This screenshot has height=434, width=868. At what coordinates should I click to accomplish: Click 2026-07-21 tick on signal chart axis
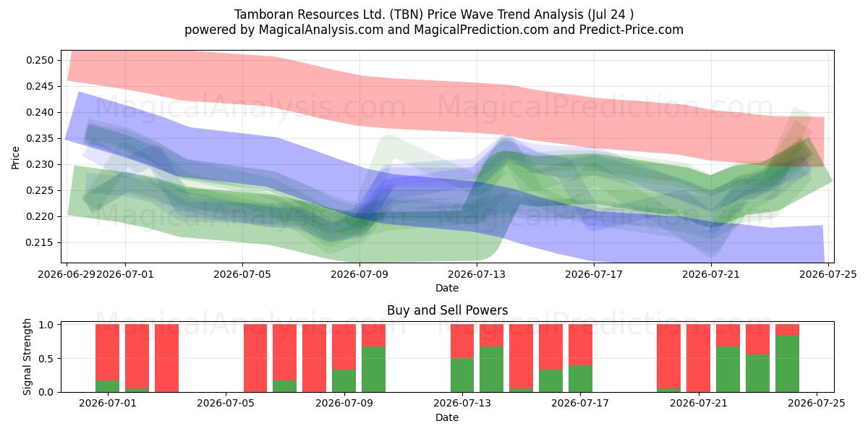[699, 404]
